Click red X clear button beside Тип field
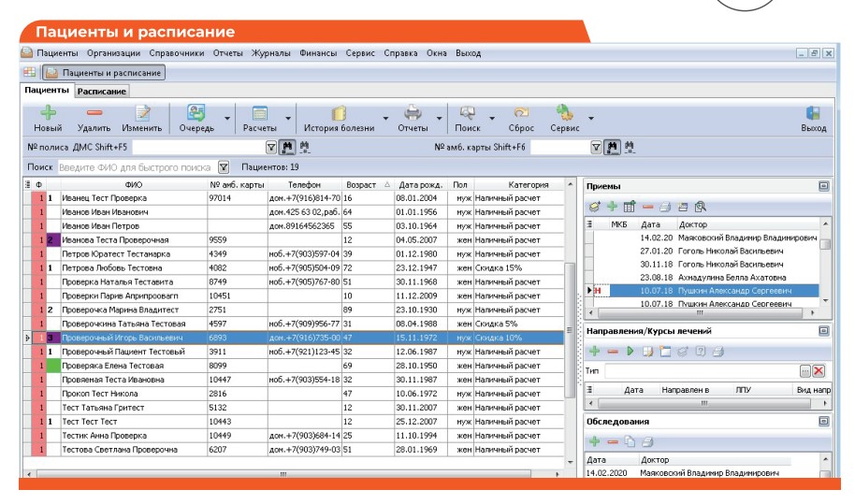The image size is (855, 504). point(819,371)
